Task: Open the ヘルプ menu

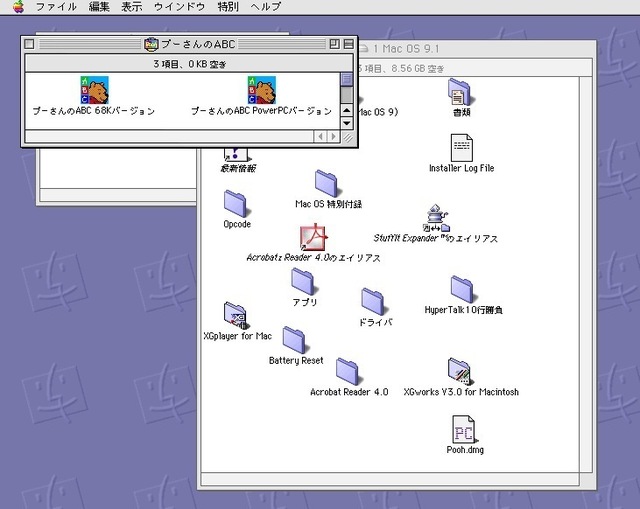Action: (265, 7)
